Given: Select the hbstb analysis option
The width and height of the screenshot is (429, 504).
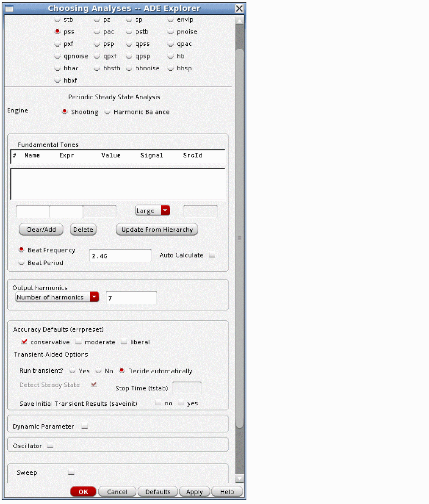Looking at the screenshot, I should click(97, 68).
